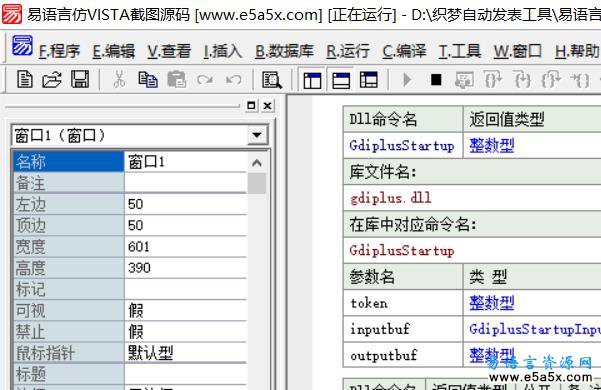Click the gdiplus.dll library file name

(391, 198)
